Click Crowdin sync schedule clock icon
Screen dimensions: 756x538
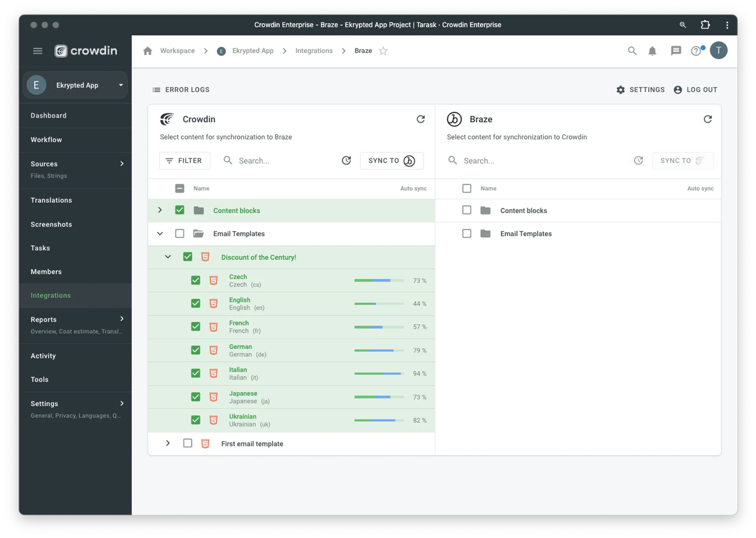click(x=346, y=161)
